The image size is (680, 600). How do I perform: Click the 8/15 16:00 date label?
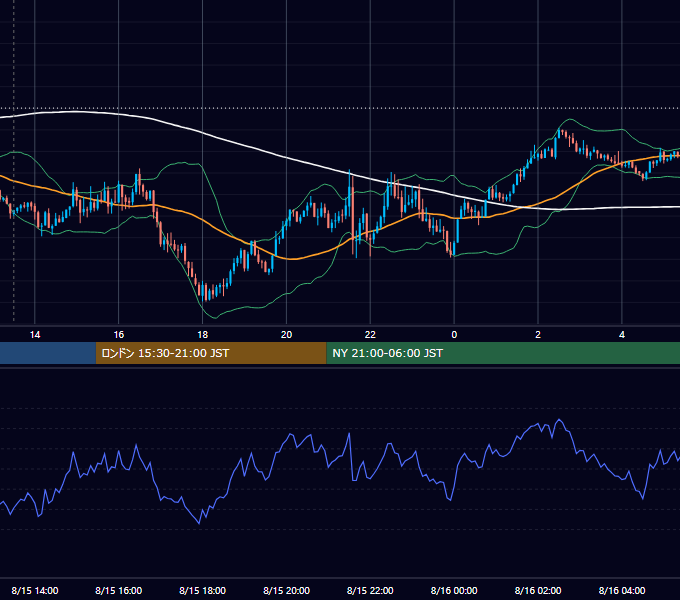click(x=118, y=590)
